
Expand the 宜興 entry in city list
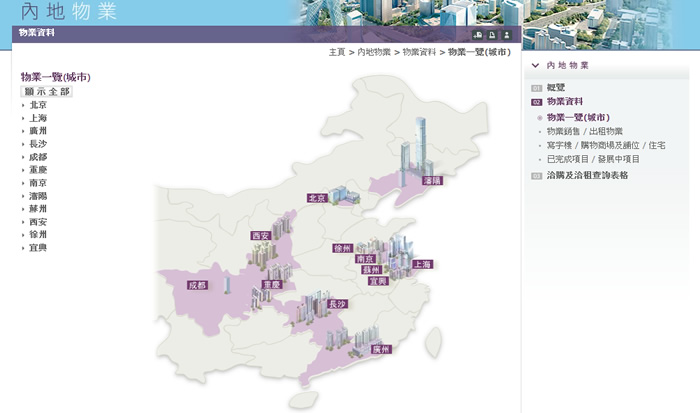click(x=38, y=248)
